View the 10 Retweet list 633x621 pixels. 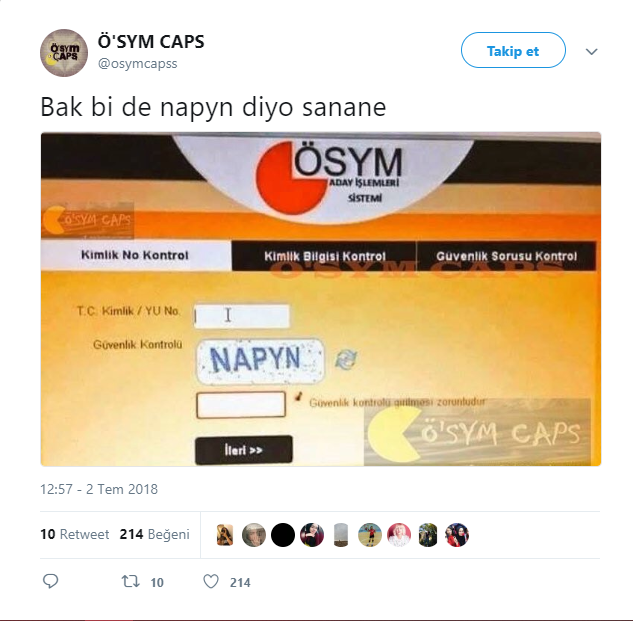pyautogui.click(x=75, y=534)
